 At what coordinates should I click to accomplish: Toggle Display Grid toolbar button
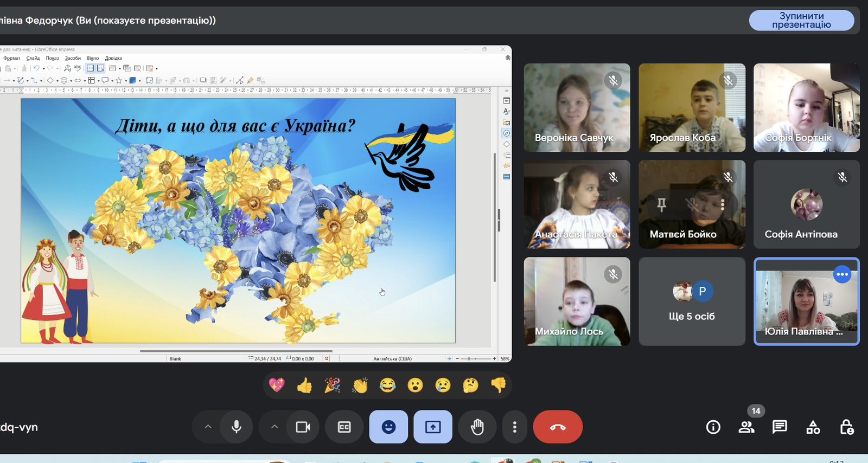coord(91,68)
